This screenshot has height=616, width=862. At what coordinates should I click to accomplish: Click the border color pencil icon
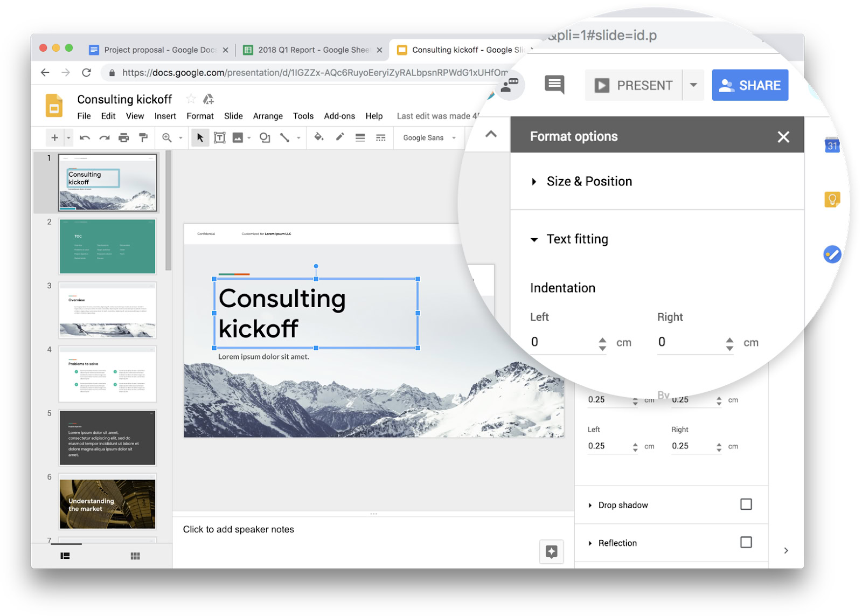(340, 137)
